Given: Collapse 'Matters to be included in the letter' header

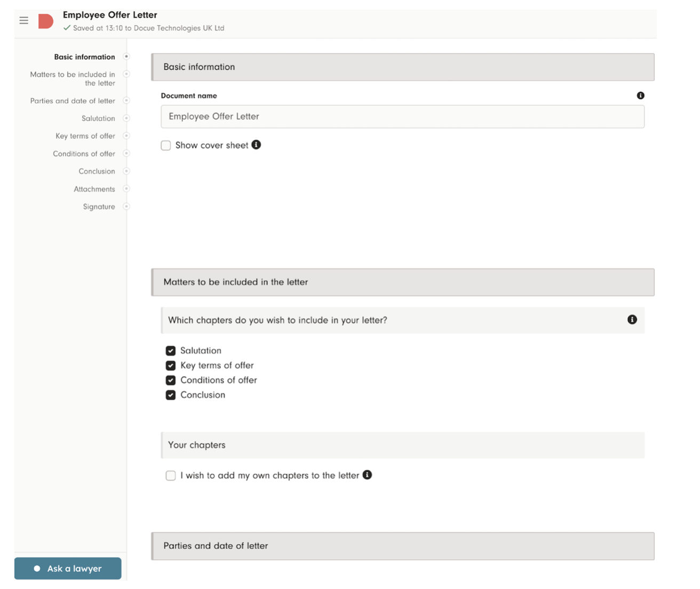Looking at the screenshot, I should click(403, 282).
